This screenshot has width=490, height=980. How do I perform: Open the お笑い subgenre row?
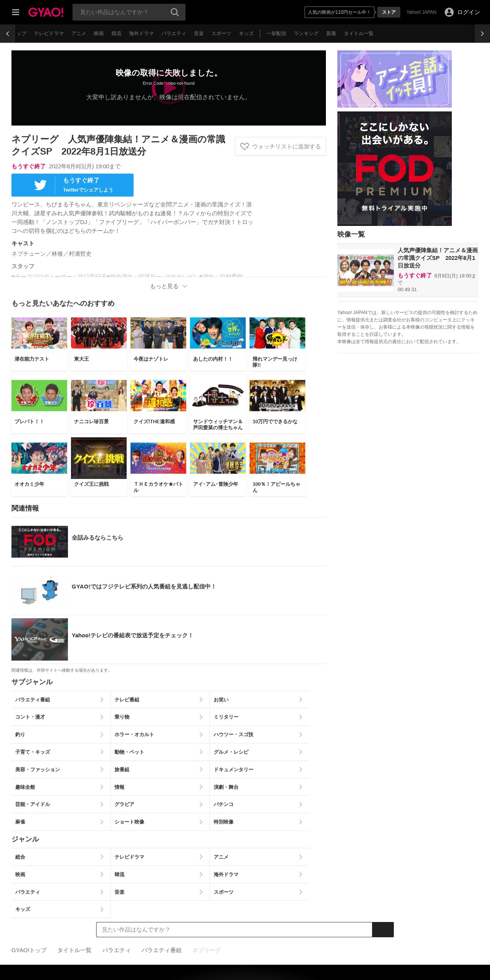point(260,700)
